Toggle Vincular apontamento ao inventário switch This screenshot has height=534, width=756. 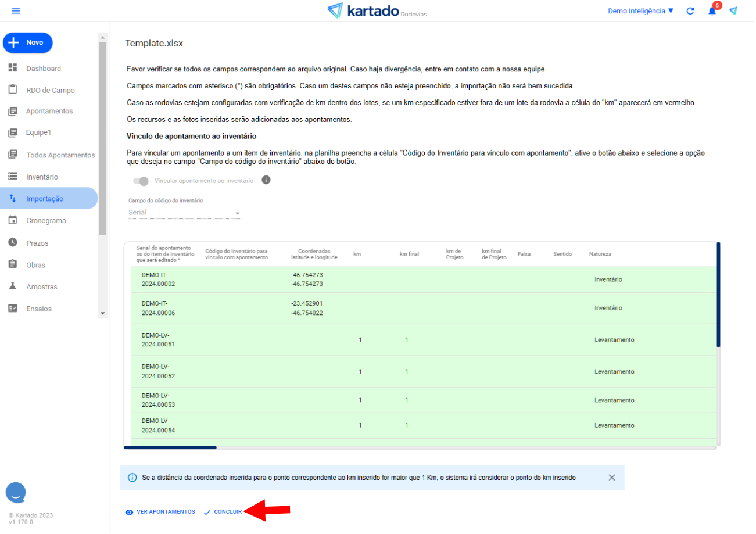pyautogui.click(x=141, y=181)
